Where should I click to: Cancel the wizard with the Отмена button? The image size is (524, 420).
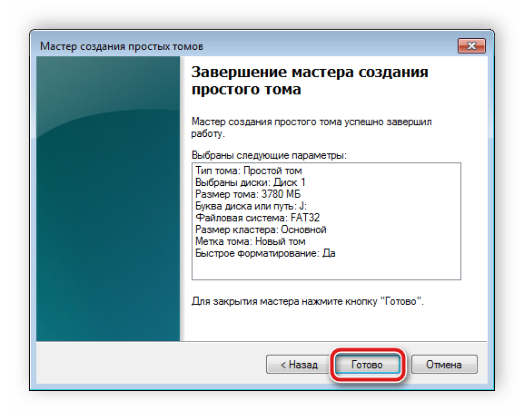[444, 365]
